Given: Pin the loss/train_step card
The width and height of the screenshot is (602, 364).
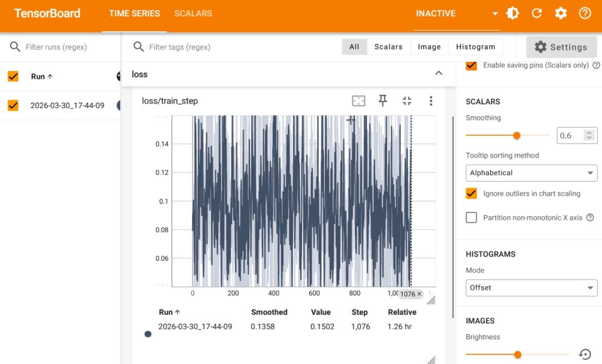Looking at the screenshot, I should pyautogui.click(x=383, y=101).
